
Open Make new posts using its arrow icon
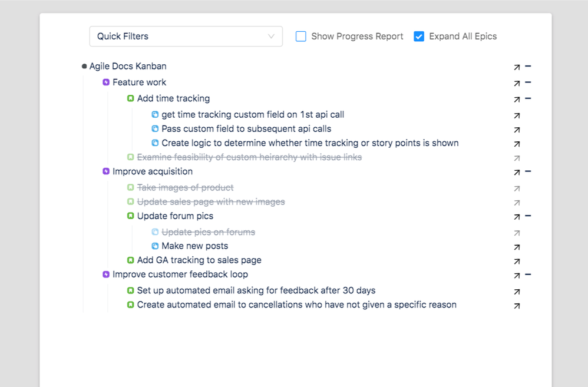coord(517,247)
